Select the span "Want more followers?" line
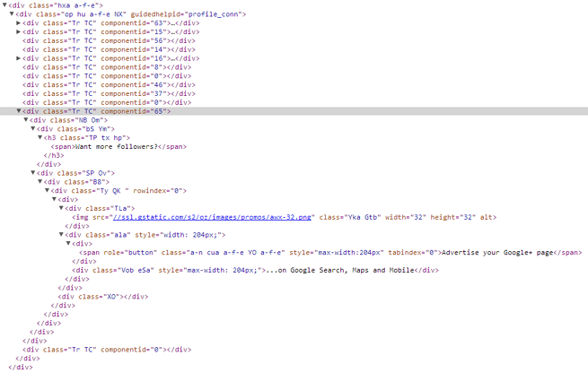 118,146
